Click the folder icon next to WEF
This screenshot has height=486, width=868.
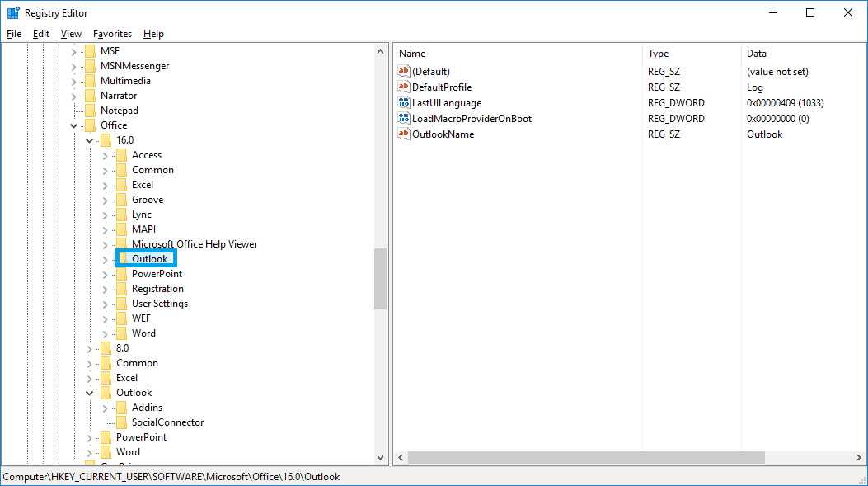(121, 318)
